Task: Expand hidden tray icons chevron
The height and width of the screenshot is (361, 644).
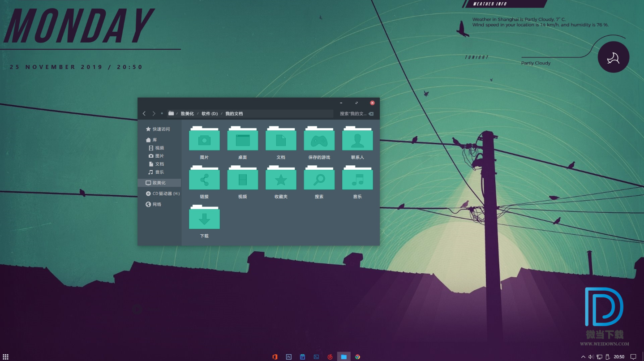Action: coord(583,357)
